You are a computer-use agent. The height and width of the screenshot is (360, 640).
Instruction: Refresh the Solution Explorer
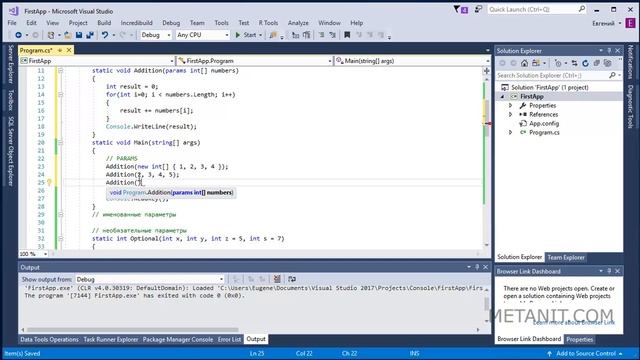[x=585, y=63]
